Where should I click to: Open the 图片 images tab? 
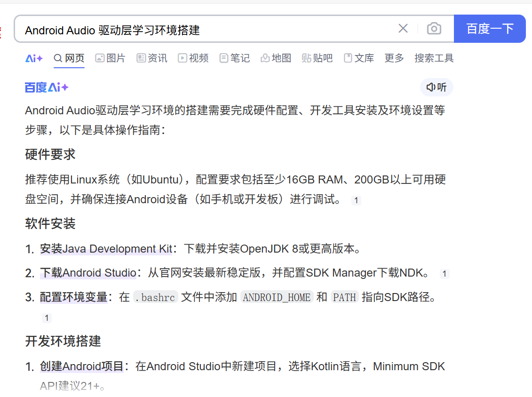tap(110, 58)
